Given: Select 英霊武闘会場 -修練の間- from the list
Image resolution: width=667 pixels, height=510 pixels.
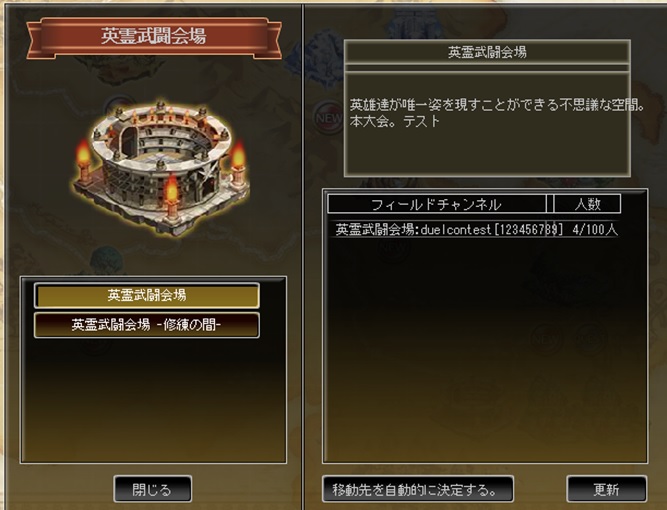Looking at the screenshot, I should point(147,325).
